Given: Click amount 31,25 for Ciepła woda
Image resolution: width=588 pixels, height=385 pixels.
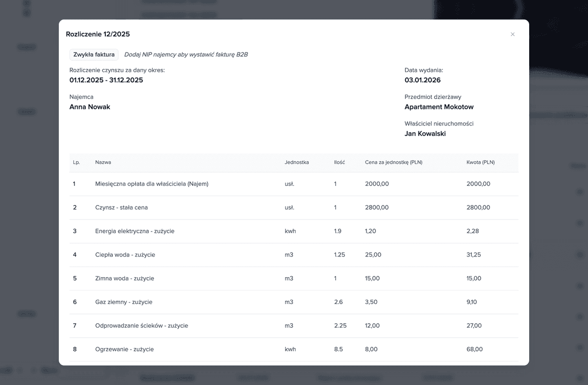Looking at the screenshot, I should click(x=474, y=255).
